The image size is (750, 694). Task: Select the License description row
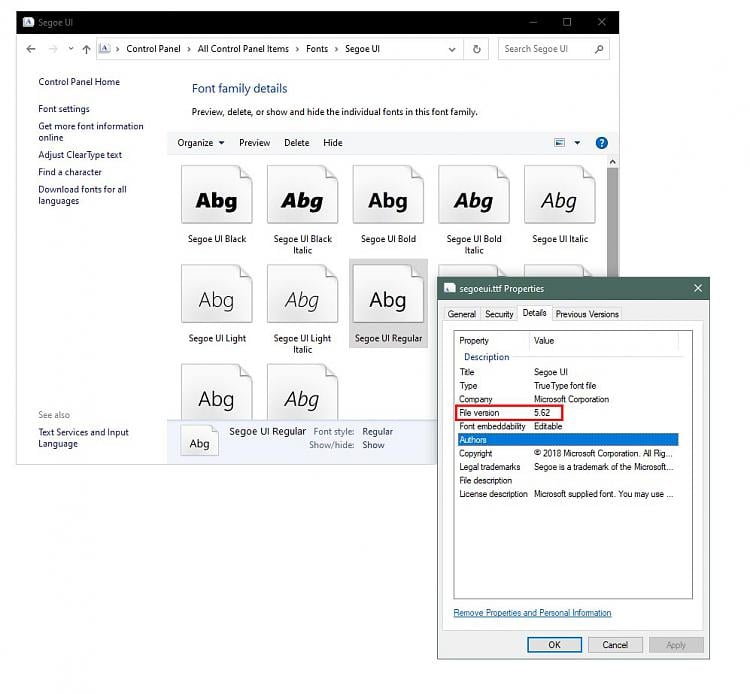coord(568,494)
